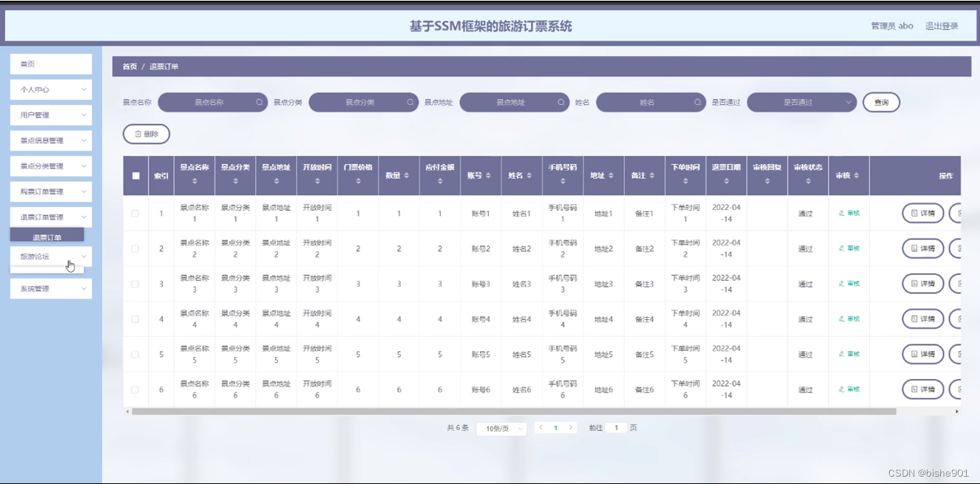Open the 10条/页 page size dropdown
980x484 pixels.
coord(501,429)
